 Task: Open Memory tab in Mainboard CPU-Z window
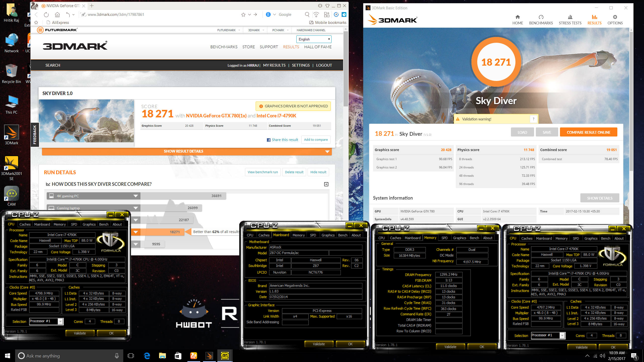point(299,235)
